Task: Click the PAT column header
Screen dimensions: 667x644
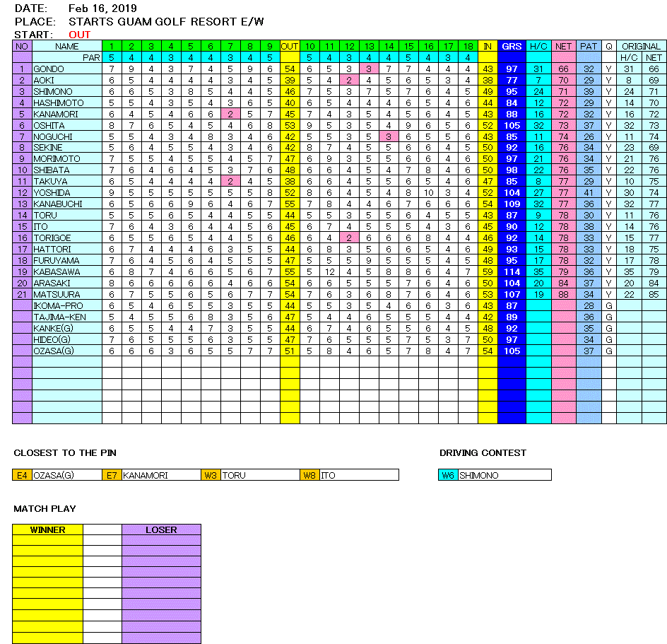Action: coord(588,46)
